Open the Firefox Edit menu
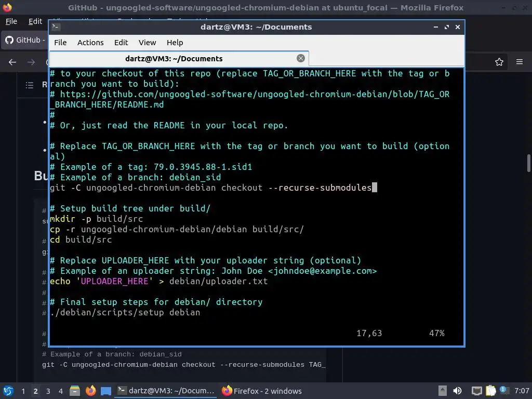 (35, 21)
